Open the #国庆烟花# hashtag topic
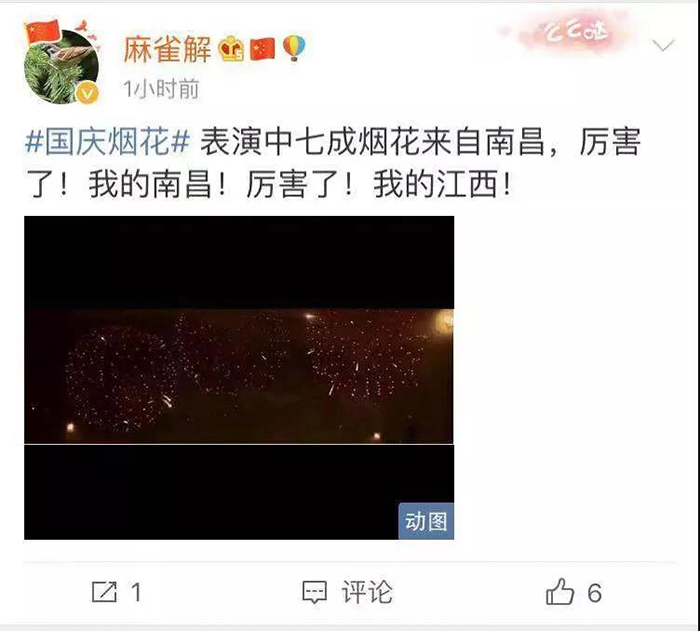700x631 pixels. click(x=108, y=142)
